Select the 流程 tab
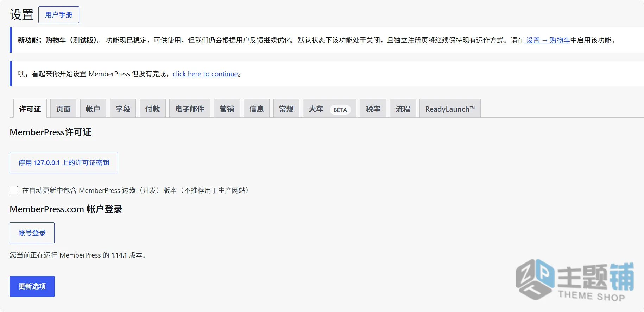The image size is (644, 312). 403,109
